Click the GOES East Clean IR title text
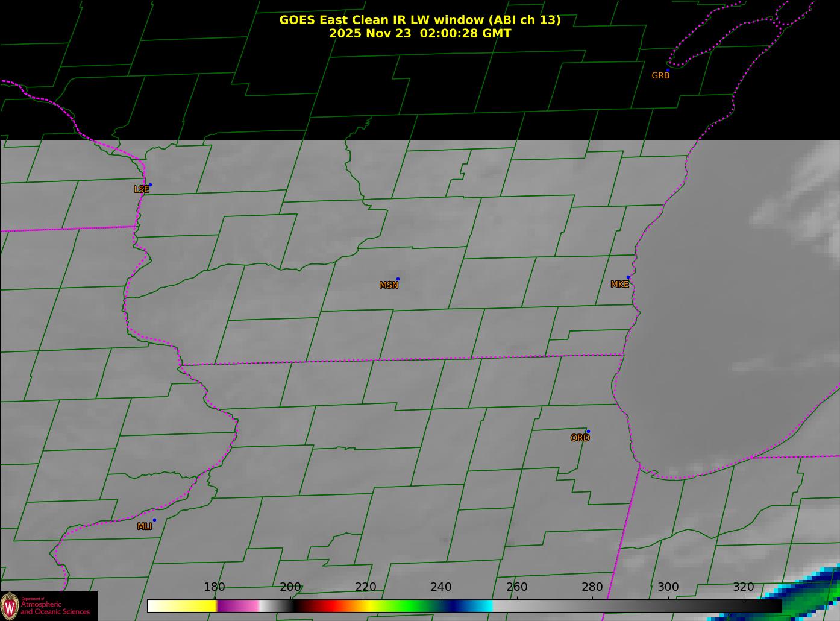Image resolution: width=840 pixels, height=621 pixels. (419, 20)
